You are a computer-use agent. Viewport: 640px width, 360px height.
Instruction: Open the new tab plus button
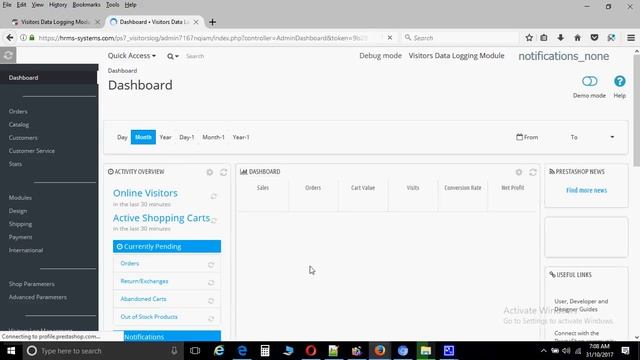tap(212, 22)
